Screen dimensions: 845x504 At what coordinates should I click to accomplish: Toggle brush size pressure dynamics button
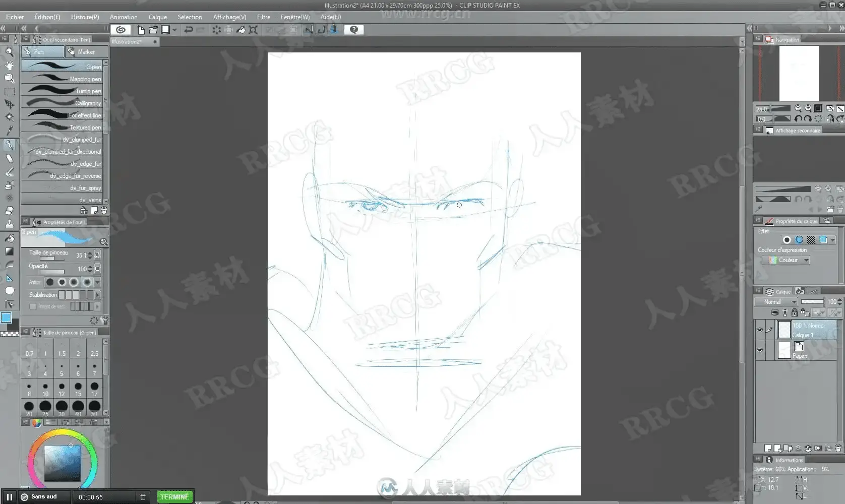(97, 255)
